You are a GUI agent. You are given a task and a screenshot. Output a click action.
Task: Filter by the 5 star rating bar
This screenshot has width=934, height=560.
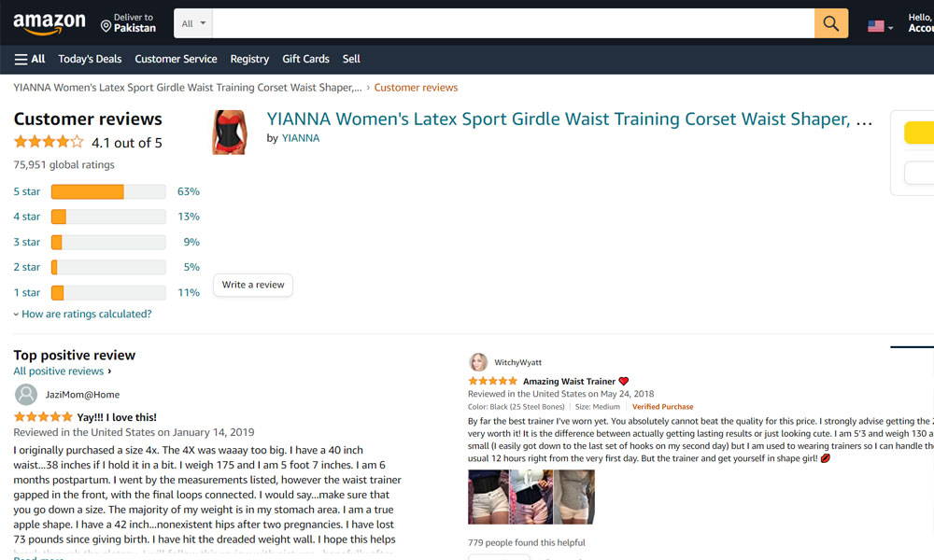108,191
